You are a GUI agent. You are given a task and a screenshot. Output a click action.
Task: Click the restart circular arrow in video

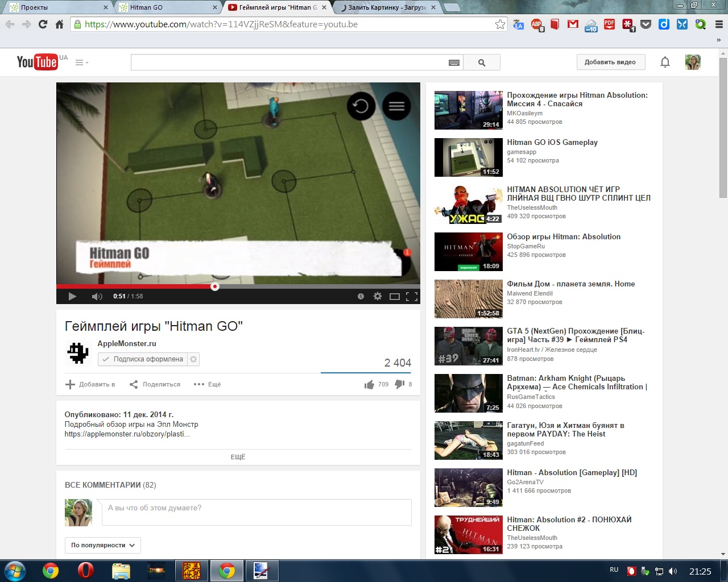tap(361, 106)
